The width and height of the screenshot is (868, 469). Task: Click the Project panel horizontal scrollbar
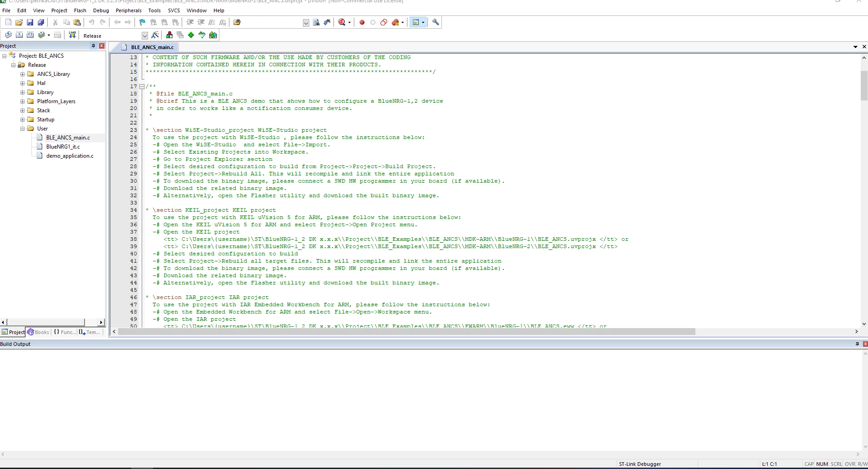click(45, 322)
